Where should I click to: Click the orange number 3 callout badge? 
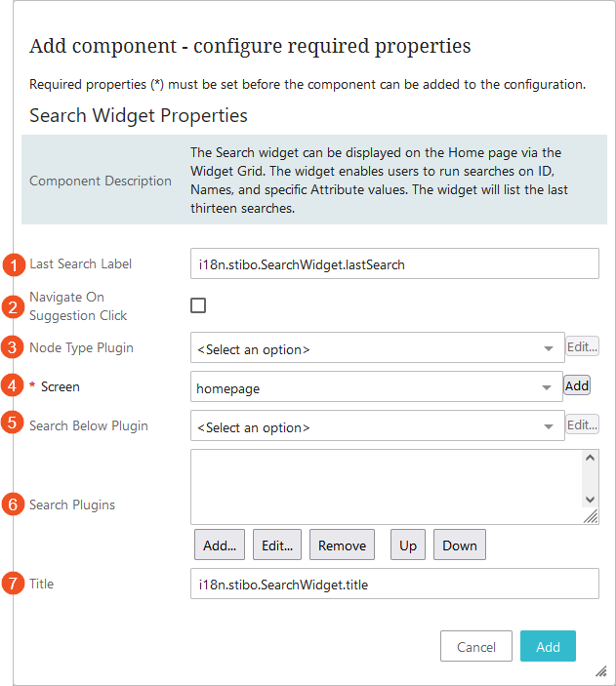coord(13,347)
